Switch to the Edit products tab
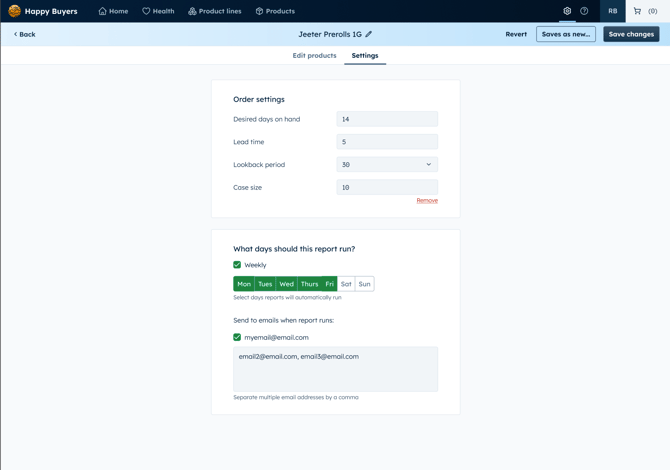This screenshot has height=470, width=670. coord(314,56)
